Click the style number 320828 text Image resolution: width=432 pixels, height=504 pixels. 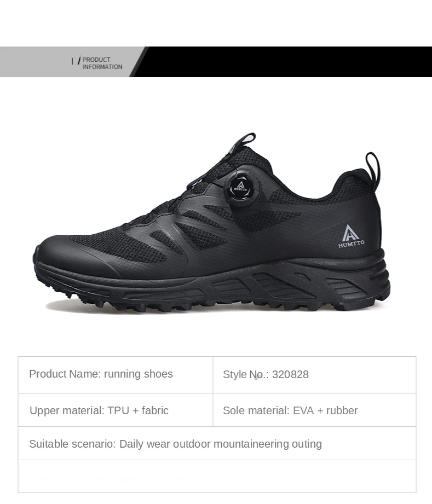pyautogui.click(x=290, y=374)
